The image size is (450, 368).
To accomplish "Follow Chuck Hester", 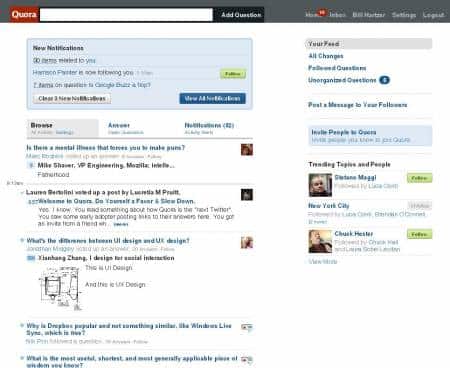I will (419, 234).
